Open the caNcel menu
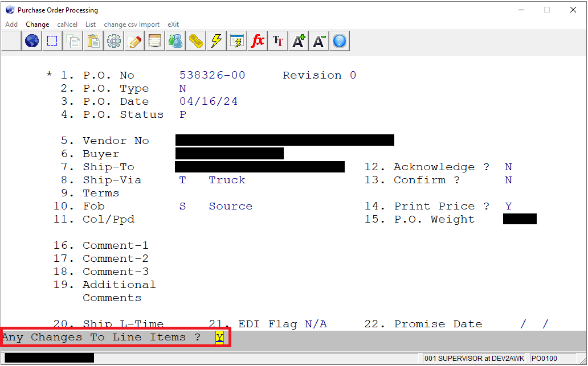This screenshot has width=588, height=366. [x=67, y=24]
